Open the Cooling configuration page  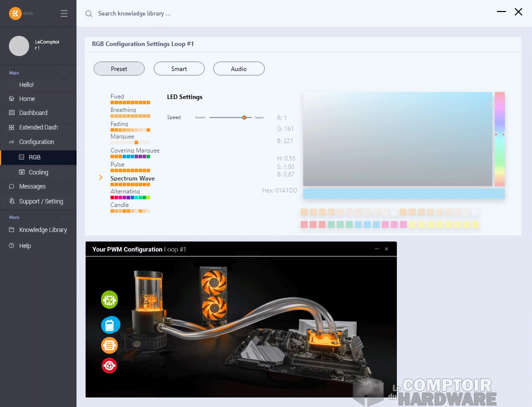[39, 172]
